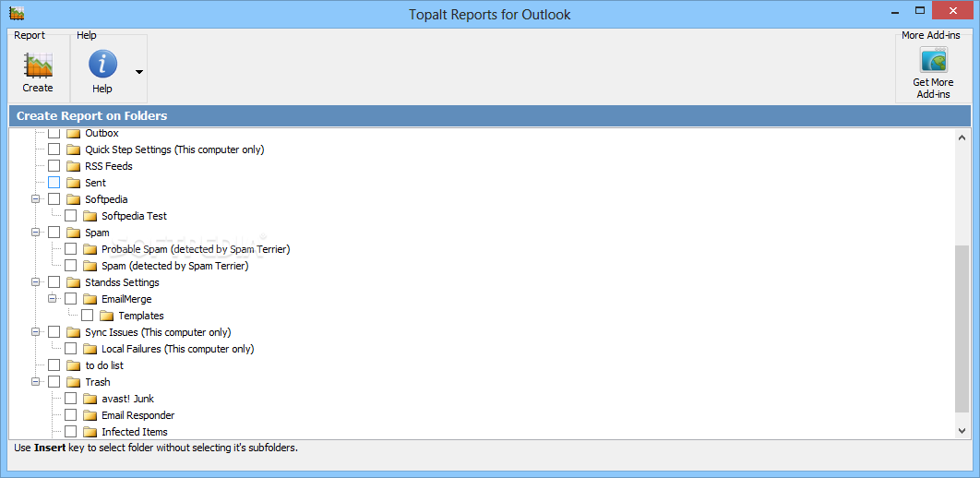Select the avast! Junk folder name

(127, 399)
